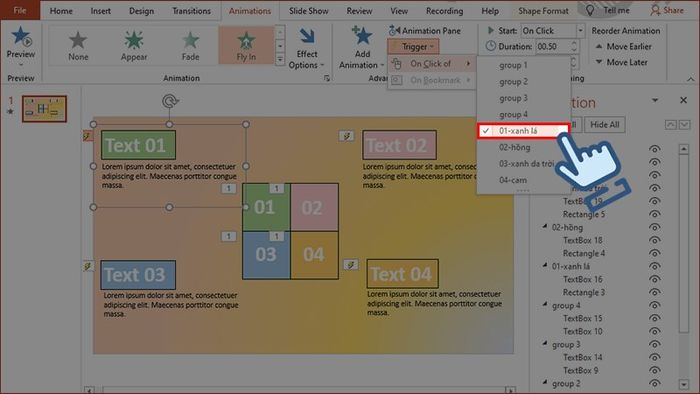
Task: Open the Transitions ribbon tab
Action: 192,11
